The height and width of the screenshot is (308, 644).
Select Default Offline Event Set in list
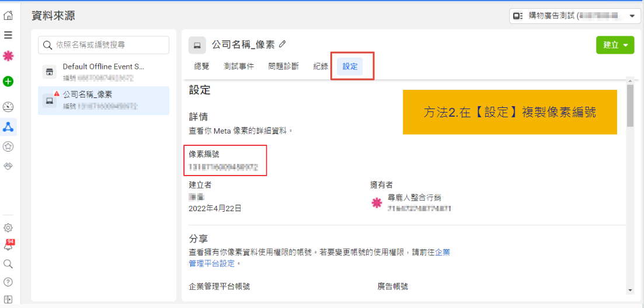tap(103, 72)
